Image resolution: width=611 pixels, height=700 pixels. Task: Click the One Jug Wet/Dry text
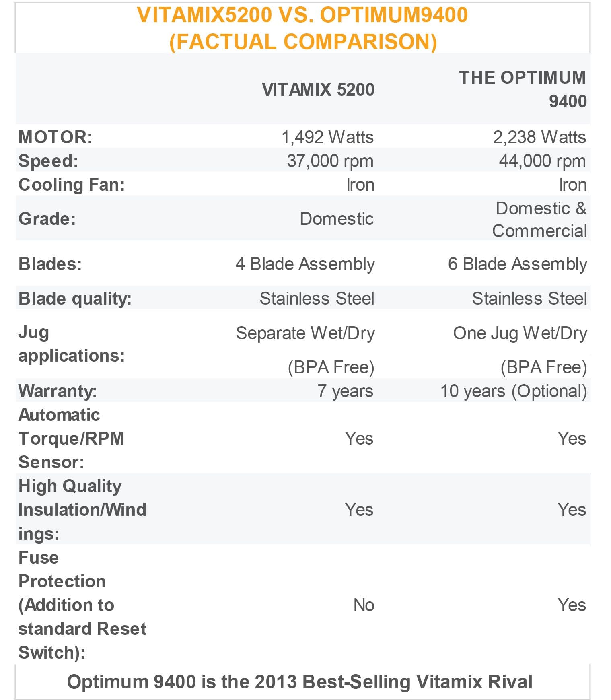[520, 333]
